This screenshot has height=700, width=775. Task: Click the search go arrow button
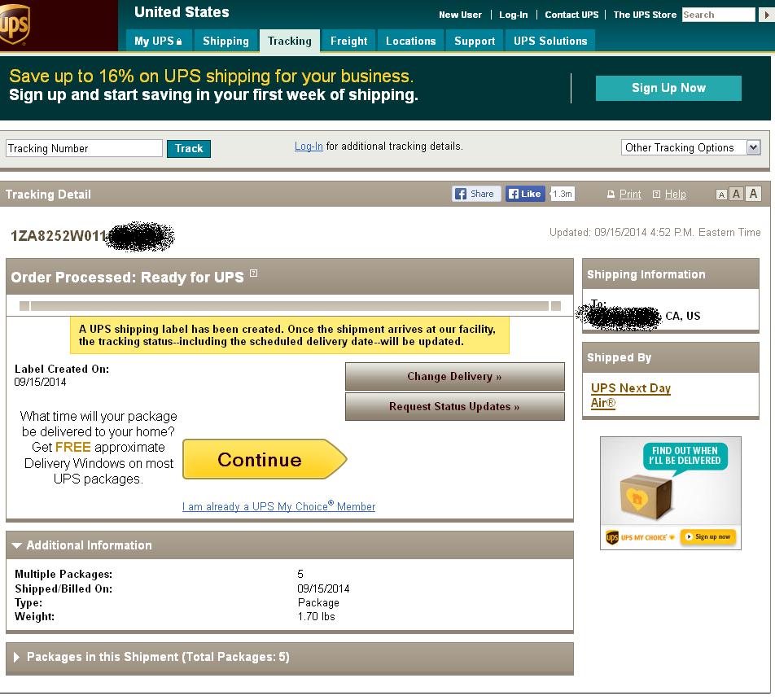pos(767,15)
